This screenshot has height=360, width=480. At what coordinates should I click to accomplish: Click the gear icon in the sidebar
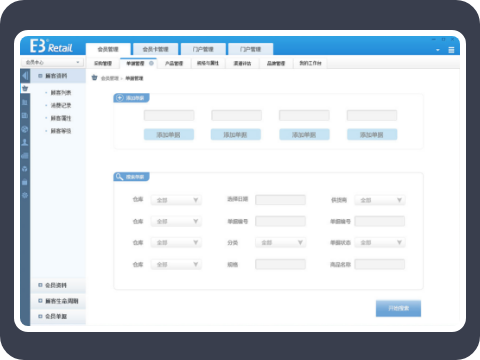[25, 195]
